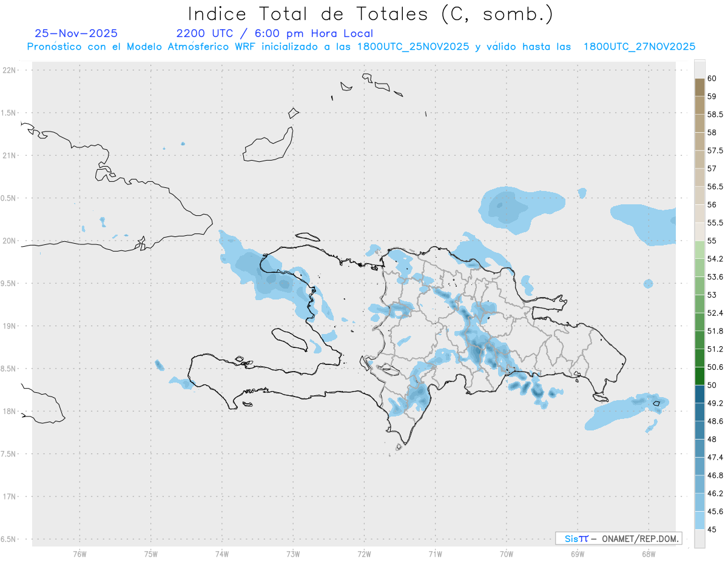This screenshot has height=562, width=728.
Task: Select the grey legend band below 45
Action: (x=699, y=539)
